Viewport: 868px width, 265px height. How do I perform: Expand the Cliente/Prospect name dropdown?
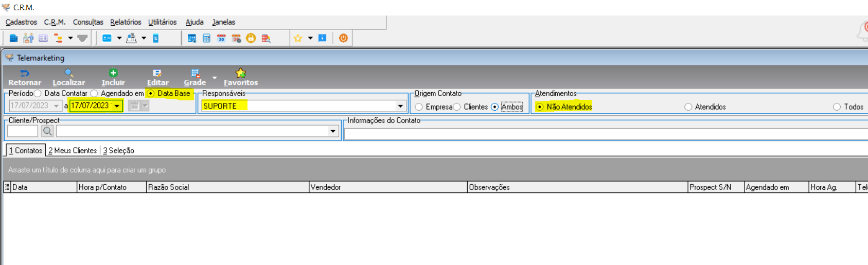coord(333,131)
